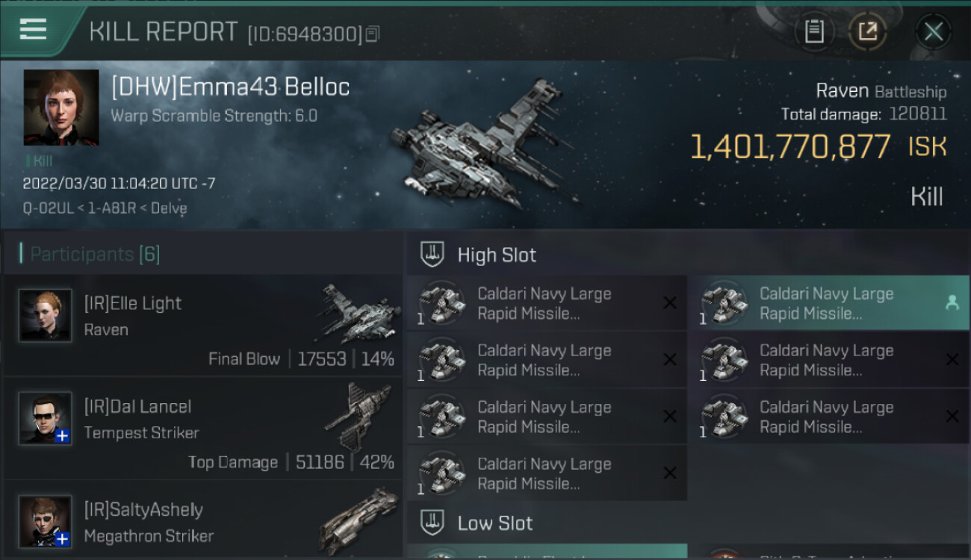Viewport: 971px width, 560px height.
Task: Copy the kill report ID
Action: 372,34
